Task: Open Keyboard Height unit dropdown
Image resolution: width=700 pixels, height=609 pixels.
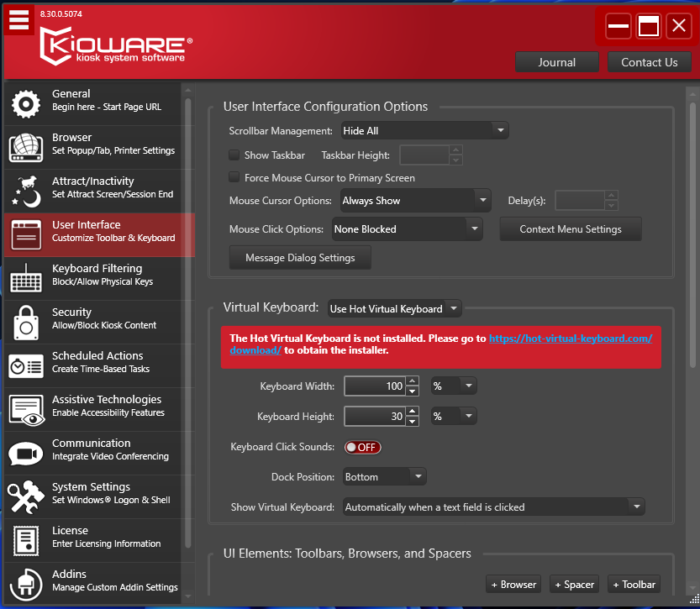Action: coord(454,417)
